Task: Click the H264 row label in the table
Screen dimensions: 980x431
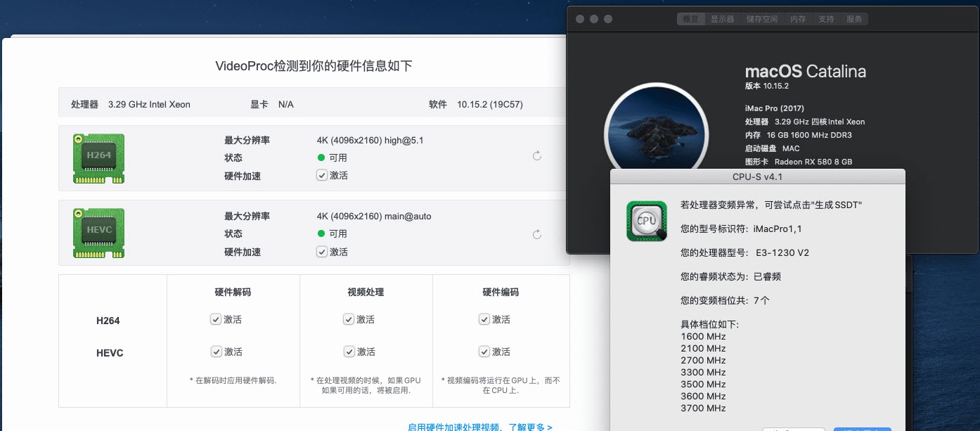Action: 108,321
